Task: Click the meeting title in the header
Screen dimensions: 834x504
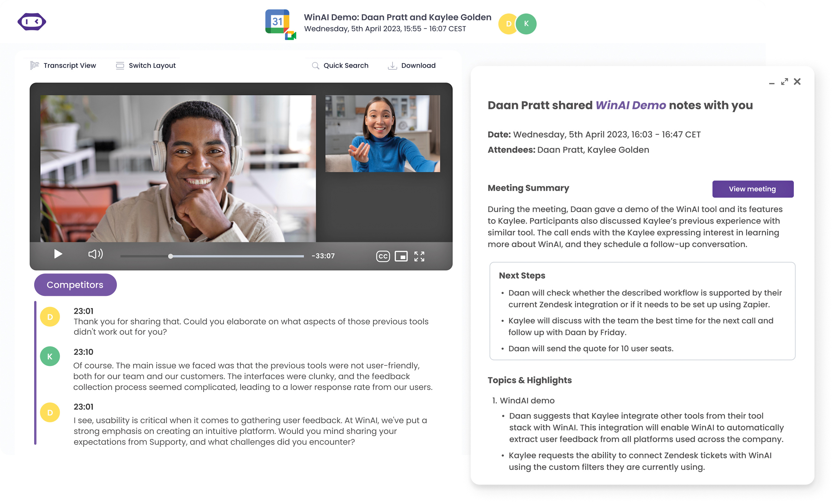Action: (x=397, y=17)
